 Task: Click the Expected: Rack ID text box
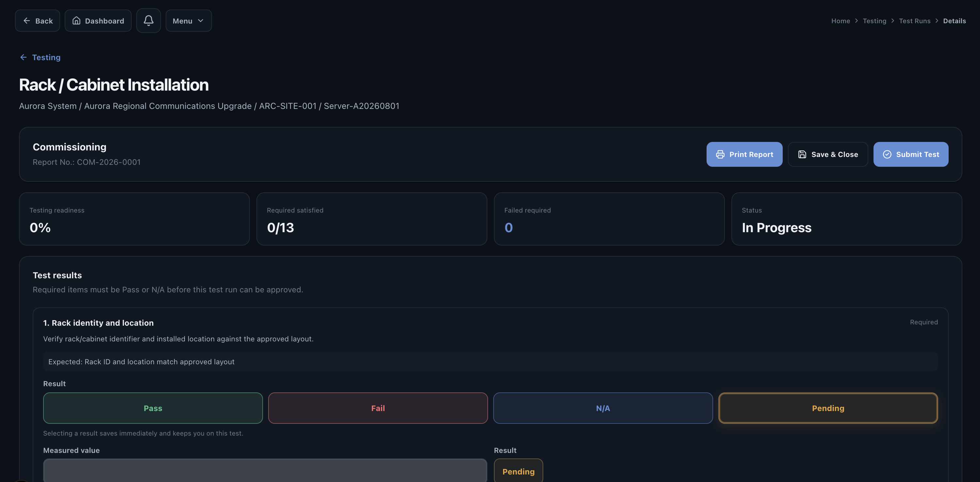[x=490, y=362]
